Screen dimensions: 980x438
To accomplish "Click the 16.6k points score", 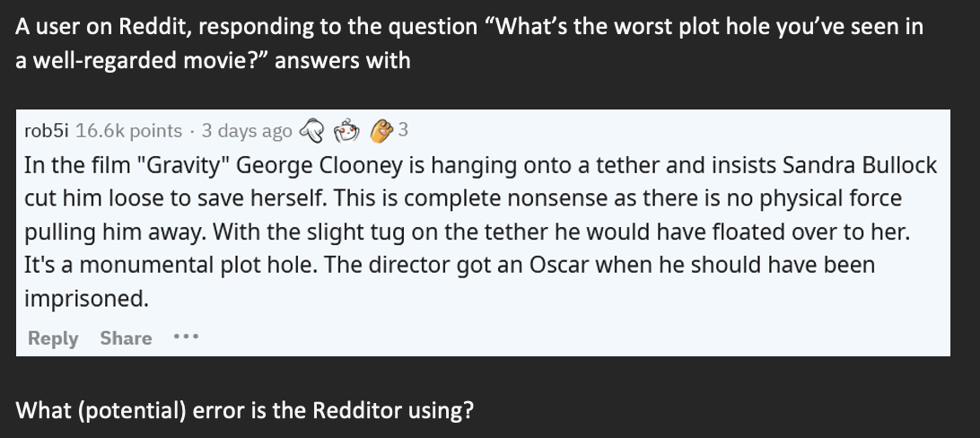I will 128,130.
